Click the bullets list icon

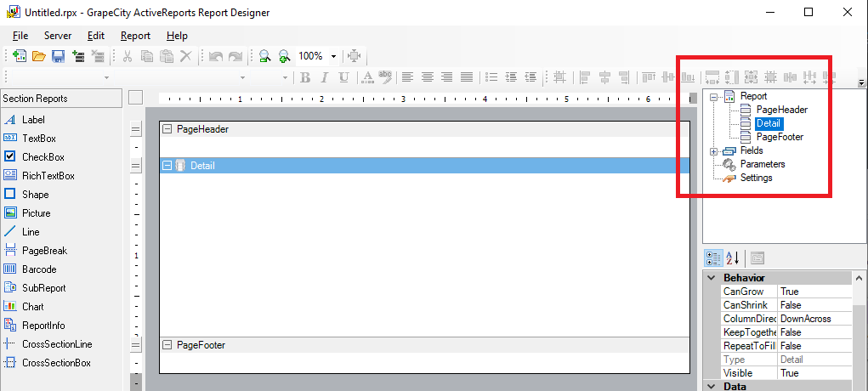click(x=491, y=77)
